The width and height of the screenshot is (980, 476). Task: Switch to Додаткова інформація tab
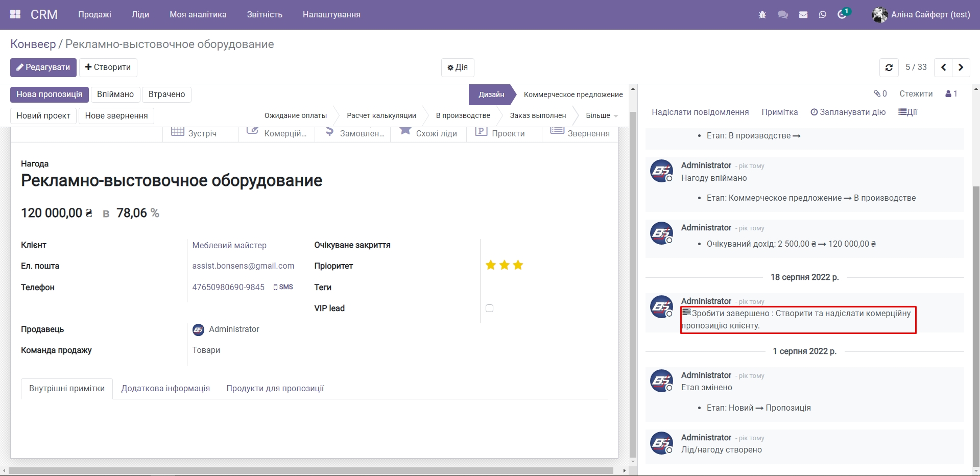click(x=165, y=389)
